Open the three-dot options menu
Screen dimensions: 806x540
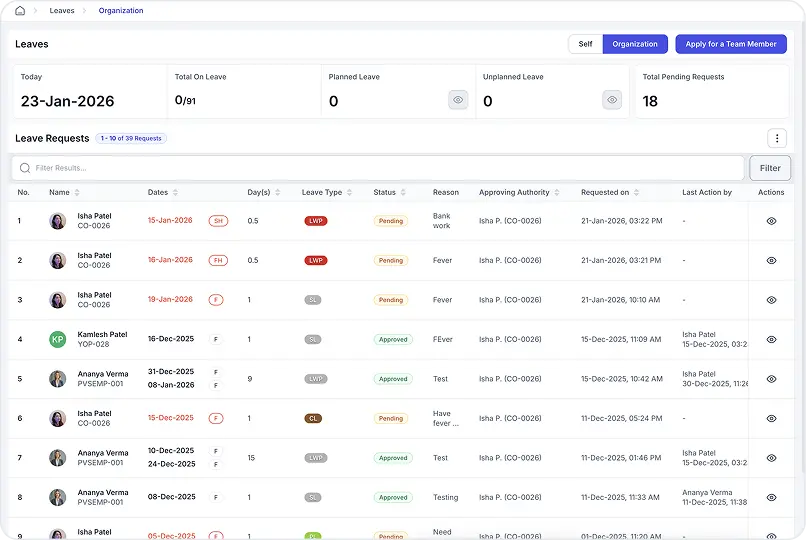(777, 139)
